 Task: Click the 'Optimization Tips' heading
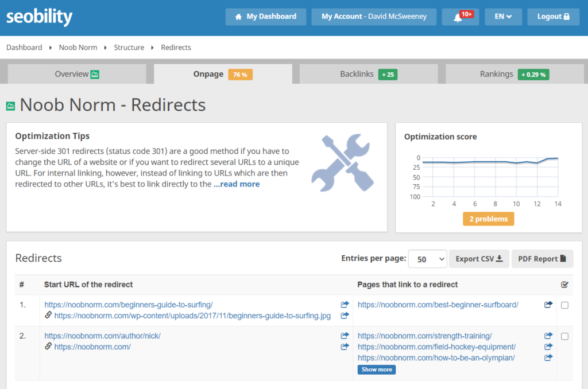52,136
